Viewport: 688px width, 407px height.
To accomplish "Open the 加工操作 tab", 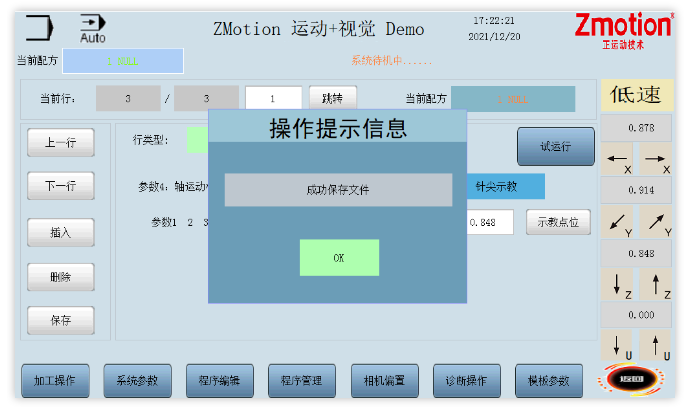I will 55,381.
